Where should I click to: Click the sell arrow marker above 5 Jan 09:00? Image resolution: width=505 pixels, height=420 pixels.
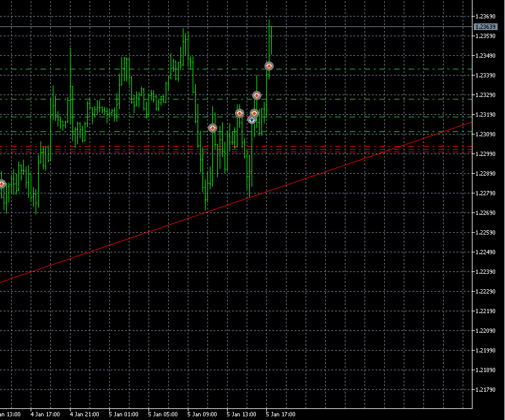click(x=212, y=128)
